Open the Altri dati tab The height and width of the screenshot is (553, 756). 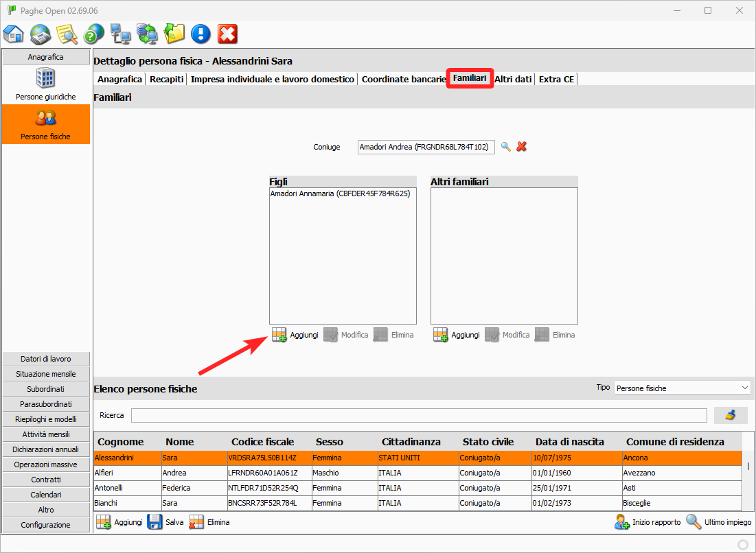(x=513, y=79)
